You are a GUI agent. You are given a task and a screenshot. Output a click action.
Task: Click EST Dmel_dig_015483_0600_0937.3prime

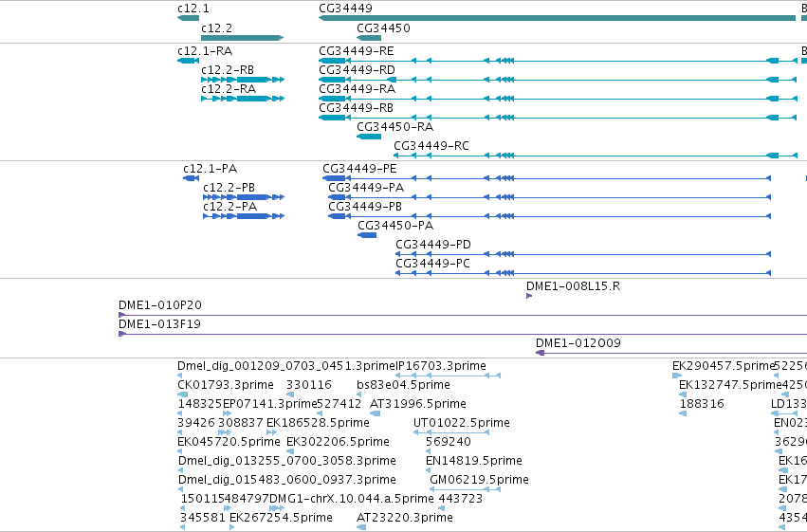[x=180, y=489]
